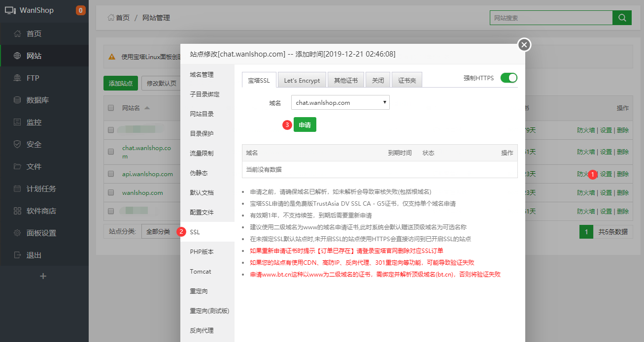Switch to the Let's Encrypt tab
This screenshot has width=644, height=342.
click(302, 80)
